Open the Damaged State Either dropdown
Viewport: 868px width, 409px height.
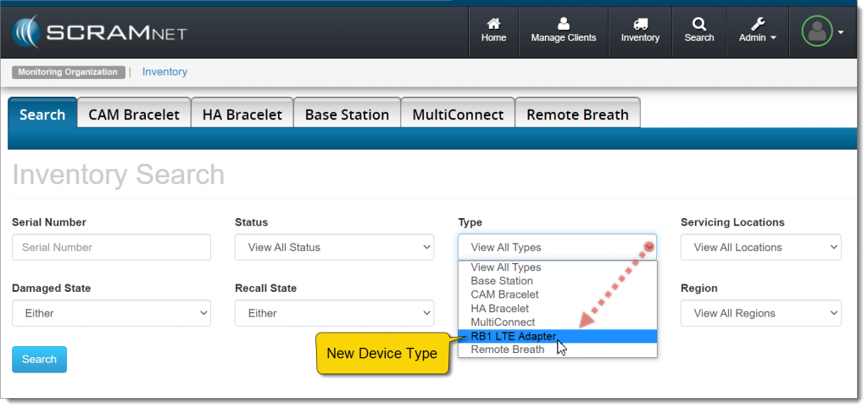(x=111, y=313)
